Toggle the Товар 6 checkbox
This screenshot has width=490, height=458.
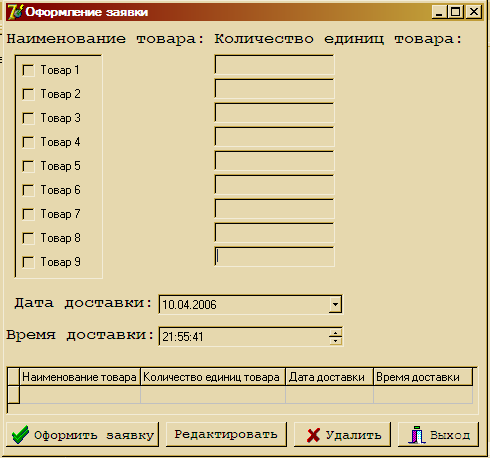[28, 190]
